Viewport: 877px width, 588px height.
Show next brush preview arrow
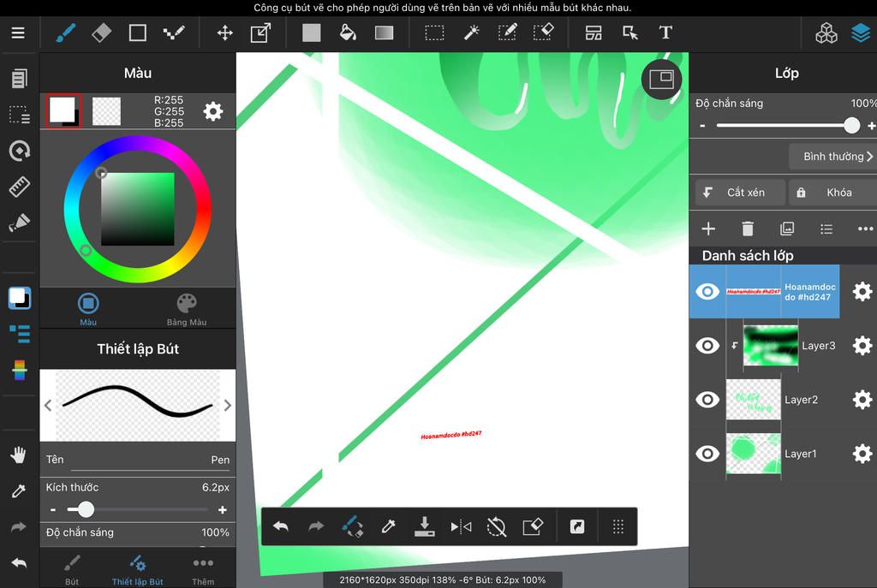(x=228, y=405)
